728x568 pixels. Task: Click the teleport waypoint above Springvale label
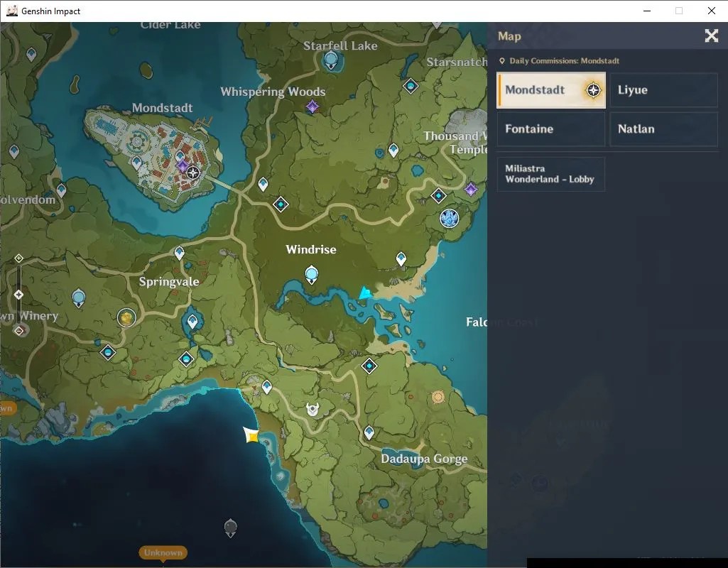point(179,253)
